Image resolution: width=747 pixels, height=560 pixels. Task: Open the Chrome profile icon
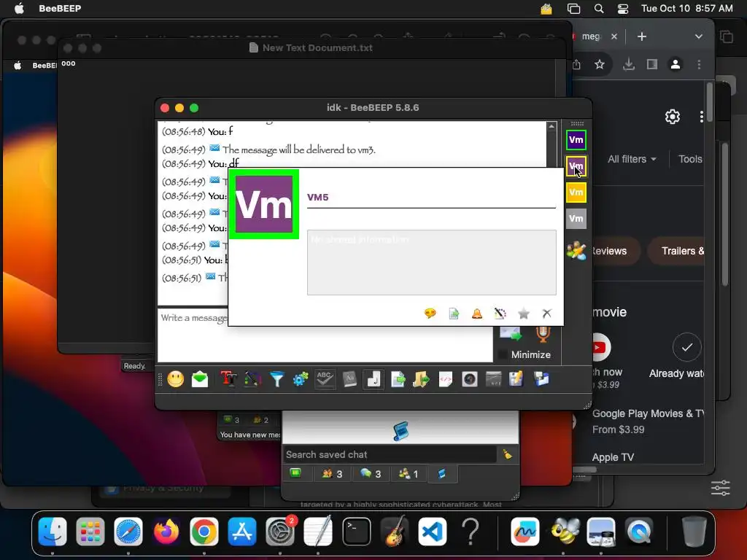point(676,64)
